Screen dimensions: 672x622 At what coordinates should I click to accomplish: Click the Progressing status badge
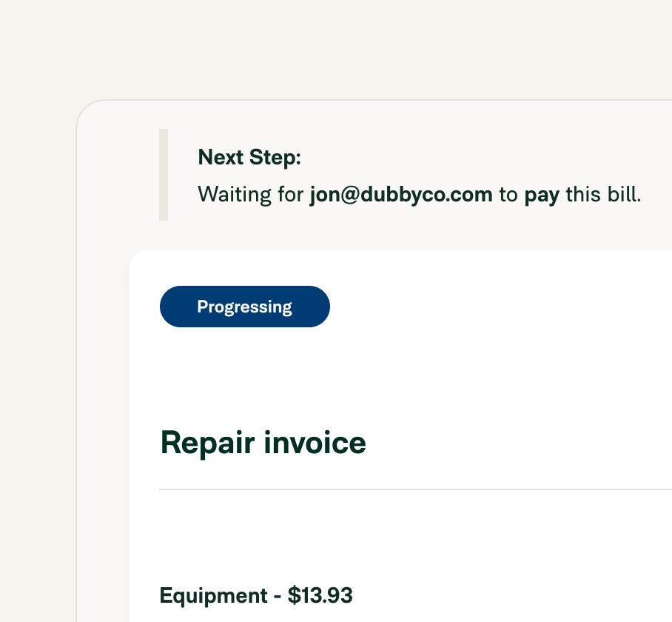(x=244, y=307)
